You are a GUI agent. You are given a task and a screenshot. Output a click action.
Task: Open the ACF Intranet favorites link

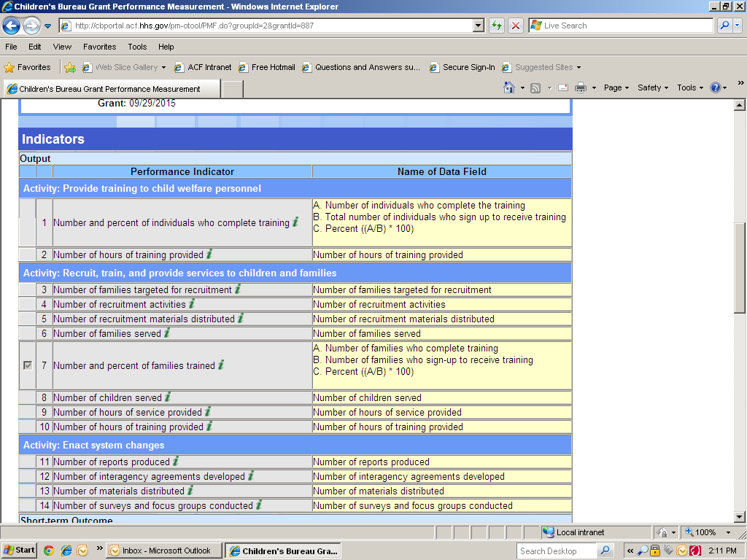point(203,67)
